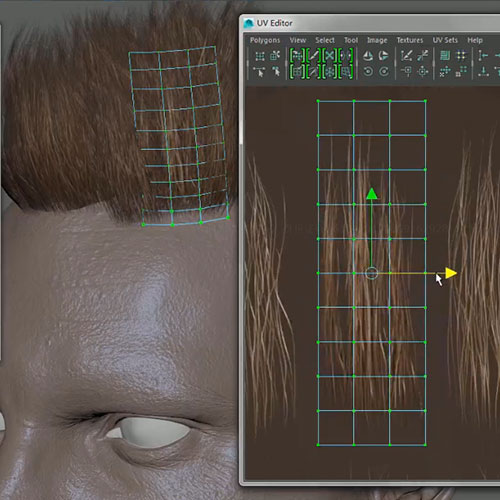Click the yellow U-axis manipulator arrow
The width and height of the screenshot is (500, 500).
click(451, 273)
